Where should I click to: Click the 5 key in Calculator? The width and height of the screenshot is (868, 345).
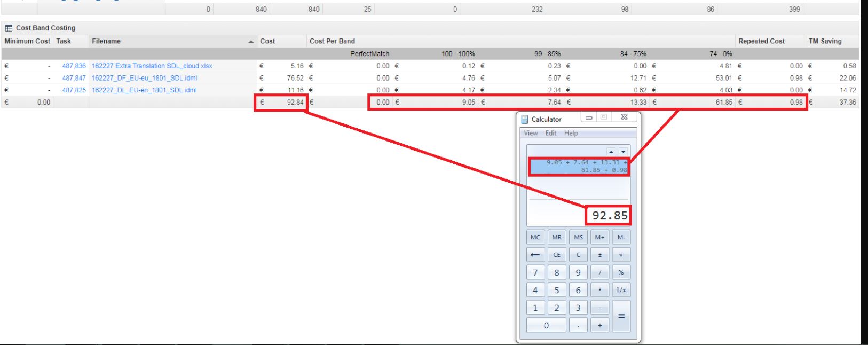557,290
